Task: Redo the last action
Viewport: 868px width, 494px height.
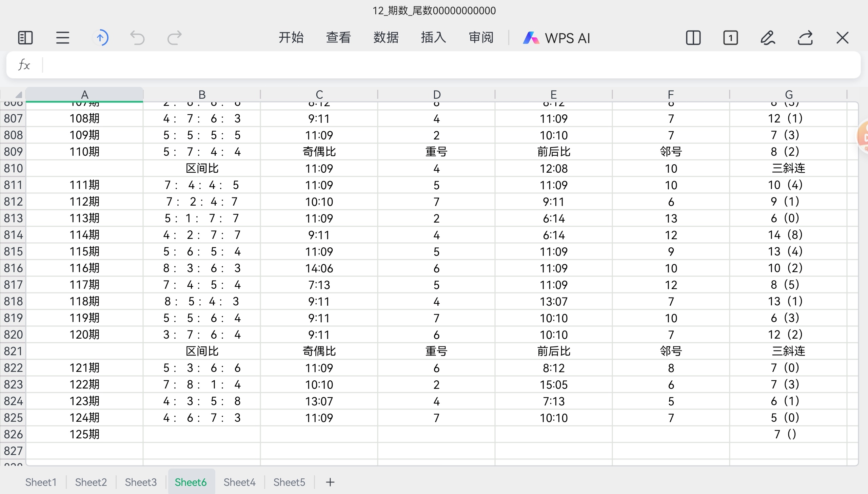Action: coord(175,38)
